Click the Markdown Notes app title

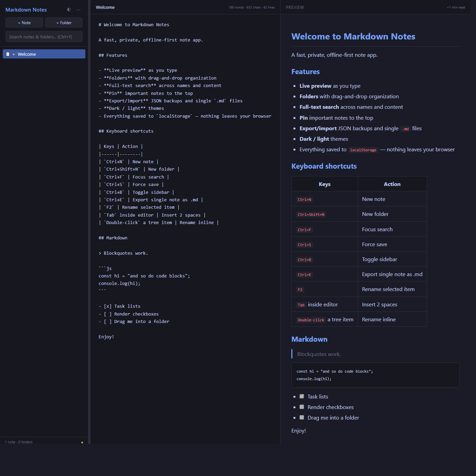(26, 10)
